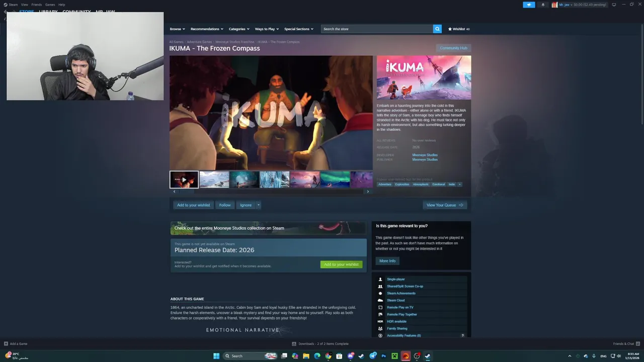
Task: Open Google Chrome from taskbar
Action: [328, 356]
